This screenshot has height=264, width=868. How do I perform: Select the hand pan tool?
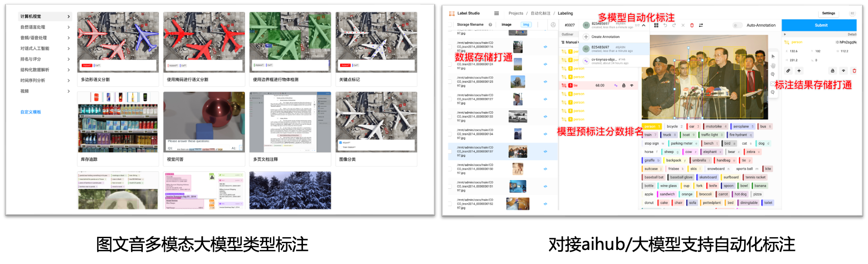pos(773,65)
